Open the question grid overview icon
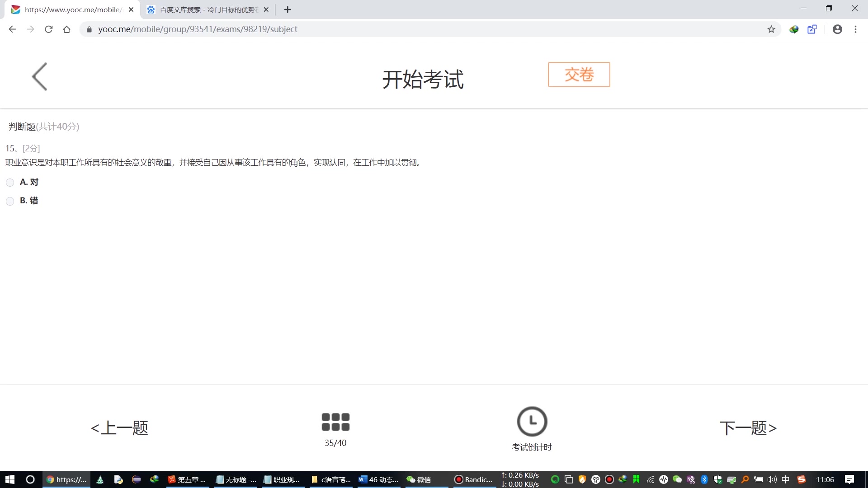The height and width of the screenshot is (488, 868). pyautogui.click(x=335, y=422)
